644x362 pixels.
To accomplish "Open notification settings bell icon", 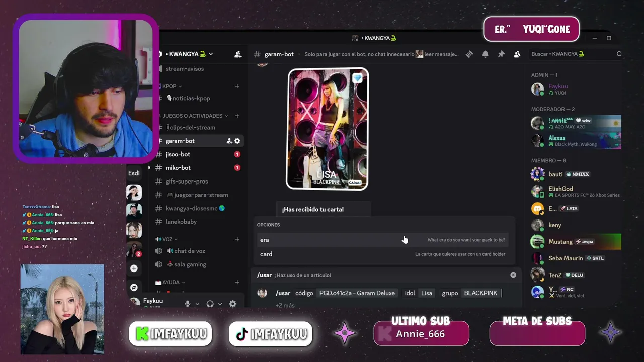I will [x=485, y=54].
